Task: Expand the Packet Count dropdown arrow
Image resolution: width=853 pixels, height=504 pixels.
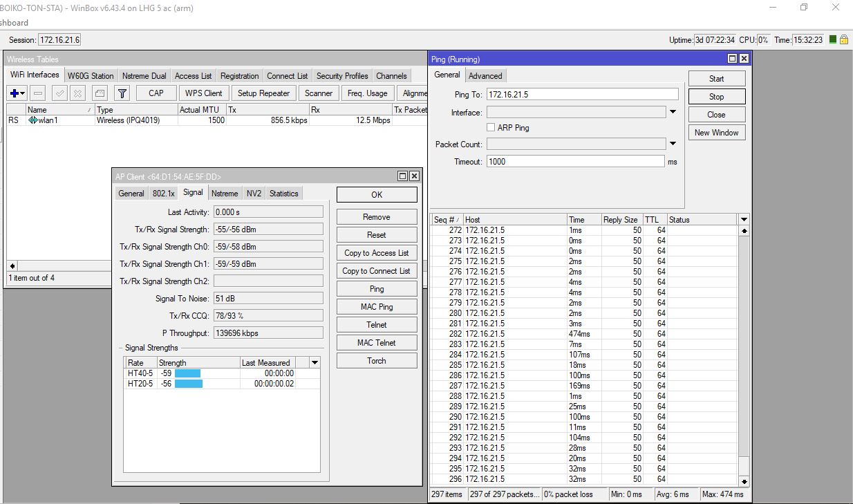Action: point(673,144)
